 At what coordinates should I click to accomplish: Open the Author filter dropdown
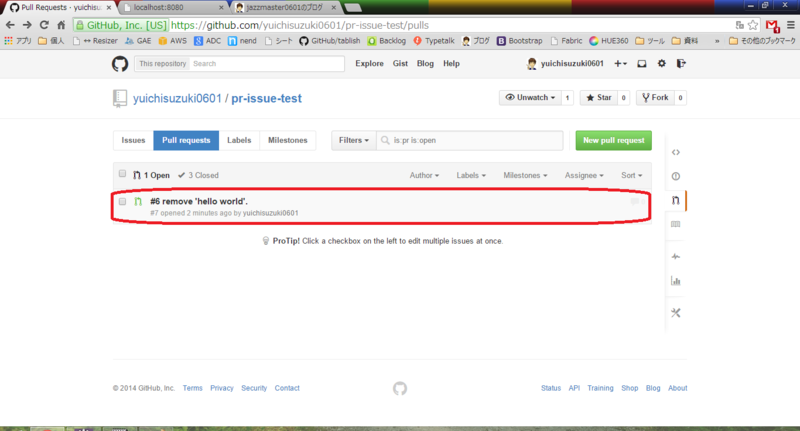(424, 175)
